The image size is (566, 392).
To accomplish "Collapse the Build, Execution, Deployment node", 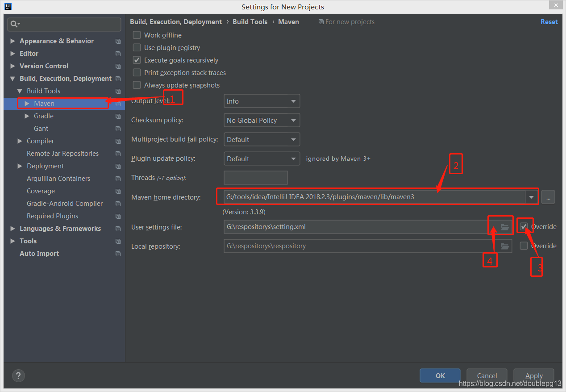I will (x=12, y=79).
